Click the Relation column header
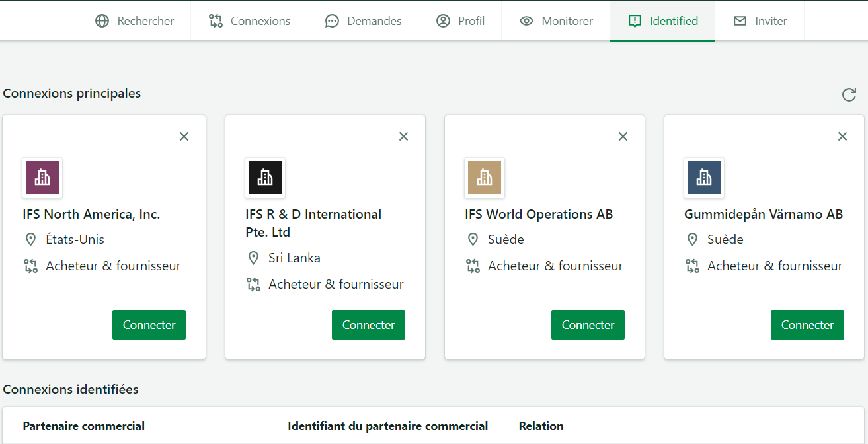The height and width of the screenshot is (444, 868). pyautogui.click(x=541, y=426)
